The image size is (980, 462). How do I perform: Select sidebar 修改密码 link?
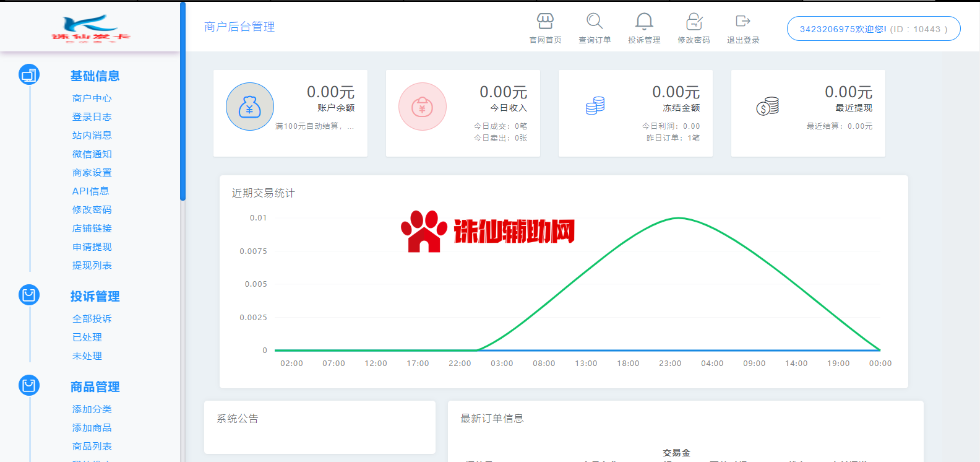click(92, 210)
